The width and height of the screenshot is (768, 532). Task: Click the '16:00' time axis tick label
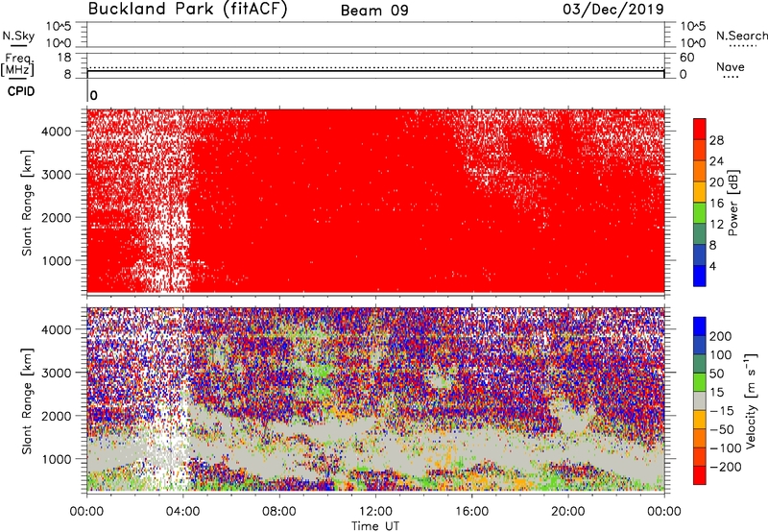tap(471, 512)
